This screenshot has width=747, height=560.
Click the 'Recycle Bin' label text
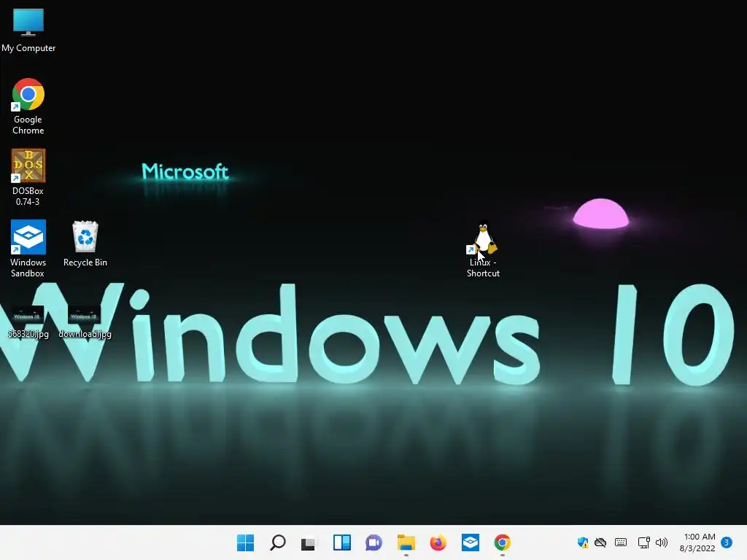(x=85, y=262)
